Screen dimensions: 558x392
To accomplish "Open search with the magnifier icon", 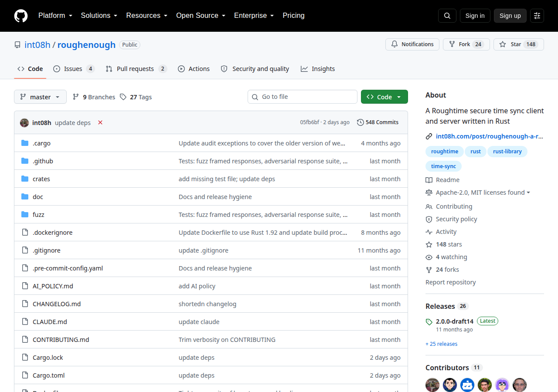I will click(447, 16).
